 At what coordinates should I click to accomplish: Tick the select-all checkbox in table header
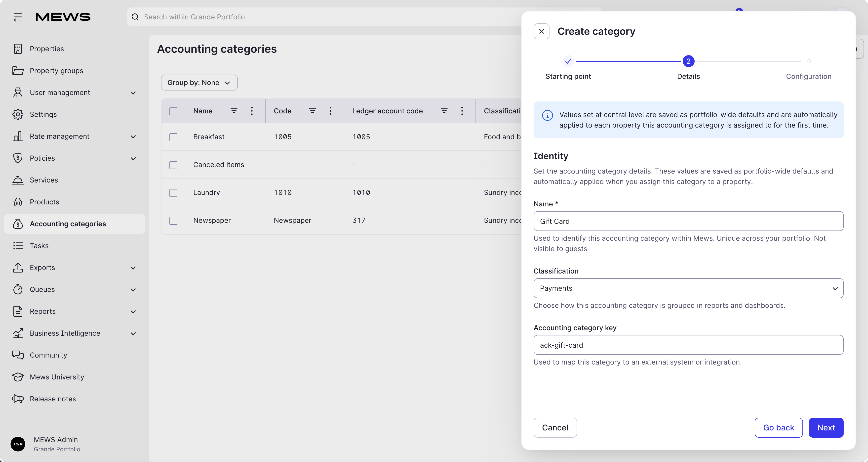[x=173, y=111]
